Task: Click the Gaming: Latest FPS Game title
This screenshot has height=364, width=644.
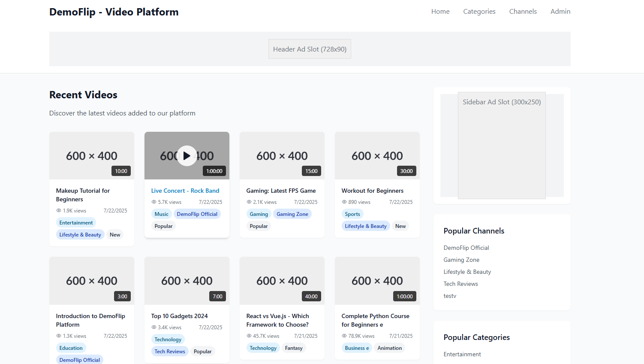Action: click(x=281, y=191)
